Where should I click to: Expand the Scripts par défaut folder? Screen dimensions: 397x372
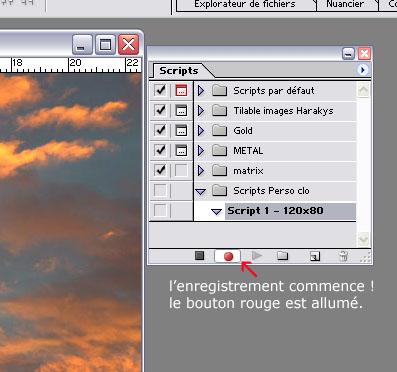201,91
